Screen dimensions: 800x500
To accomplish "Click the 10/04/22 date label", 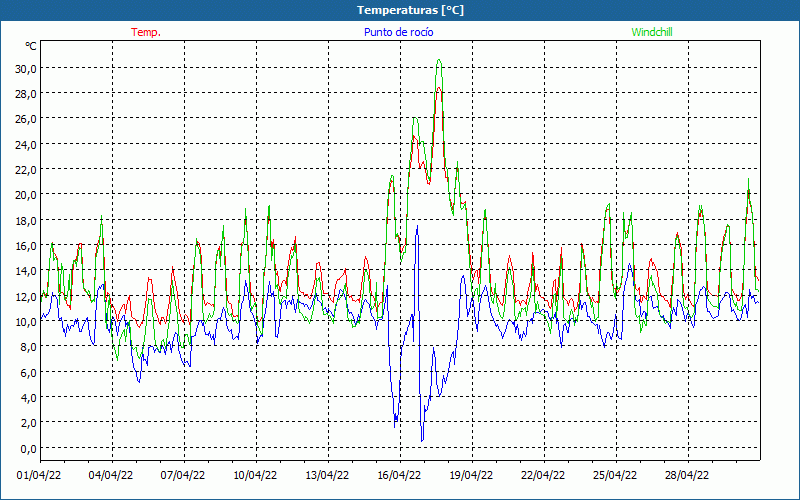I will point(255,475).
